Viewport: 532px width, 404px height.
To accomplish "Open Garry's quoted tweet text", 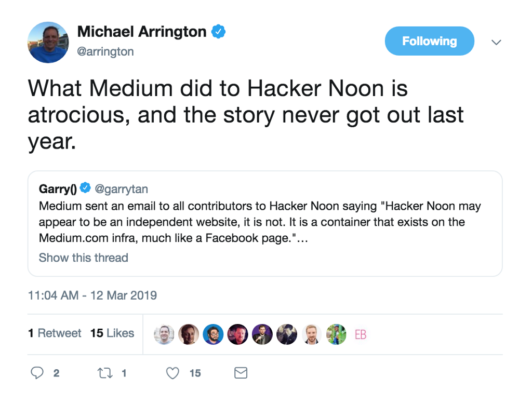I will [x=260, y=222].
